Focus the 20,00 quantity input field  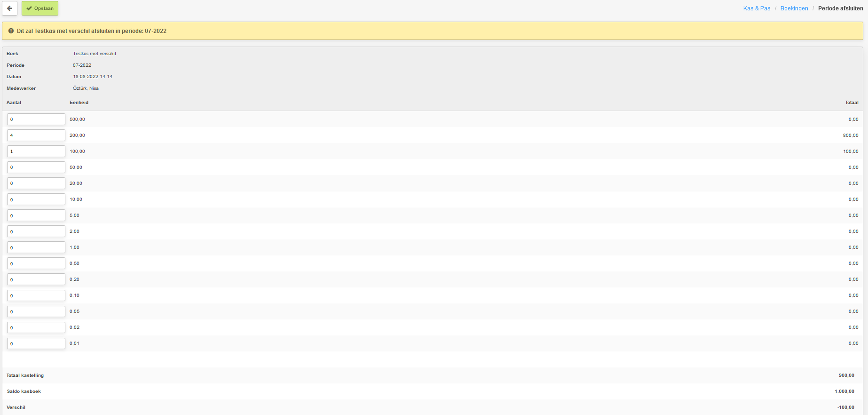36,184
